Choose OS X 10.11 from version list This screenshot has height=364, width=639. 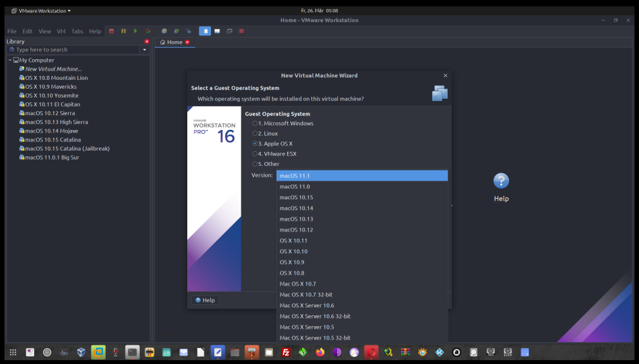click(x=362, y=241)
